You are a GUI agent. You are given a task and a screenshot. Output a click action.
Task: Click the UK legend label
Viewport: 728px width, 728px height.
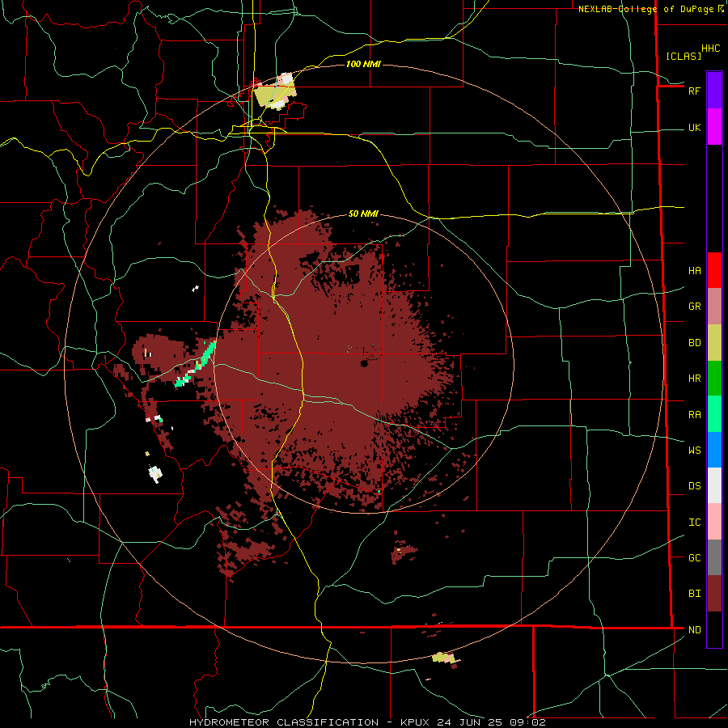(x=694, y=128)
